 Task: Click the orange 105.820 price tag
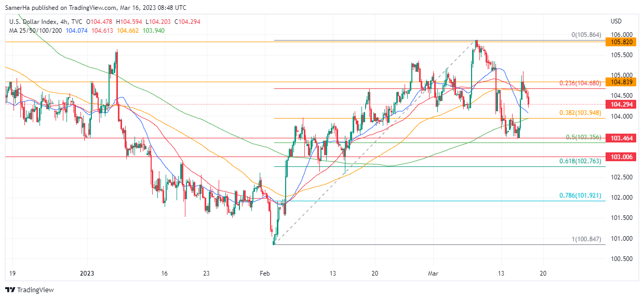click(622, 42)
